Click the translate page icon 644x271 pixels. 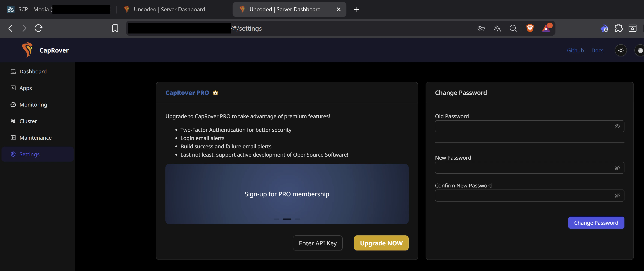pos(497,28)
